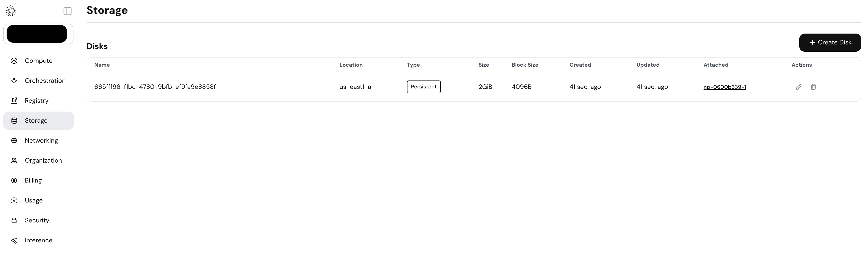The image size is (868, 268).
Task: Click the Created 41 sec. ago cell
Action: (585, 87)
